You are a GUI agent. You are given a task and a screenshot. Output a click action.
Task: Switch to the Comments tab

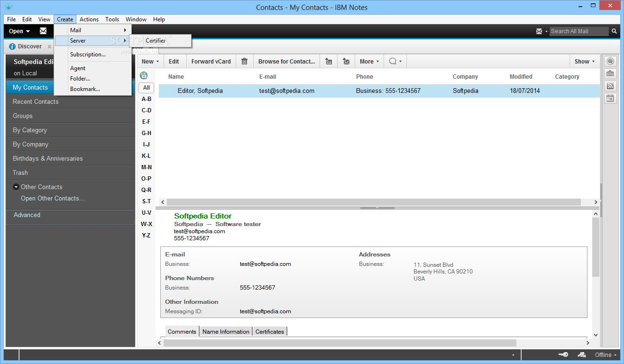click(x=182, y=332)
